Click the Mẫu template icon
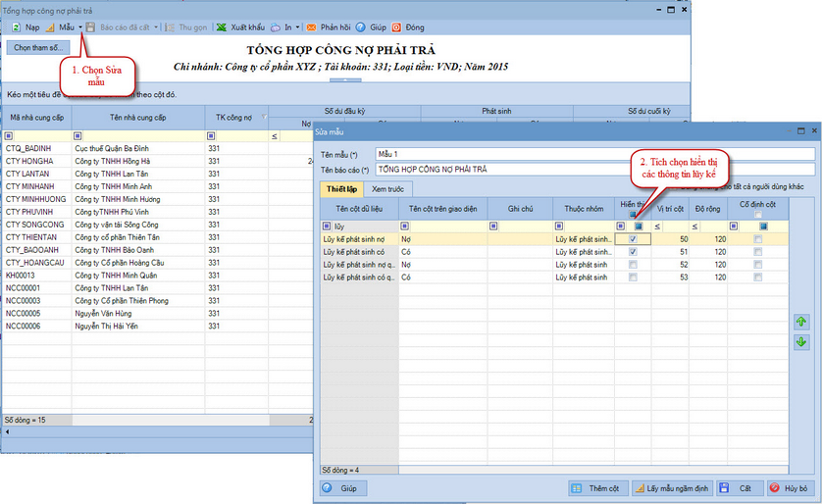Image resolution: width=822 pixels, height=504 pixels. pos(50,27)
